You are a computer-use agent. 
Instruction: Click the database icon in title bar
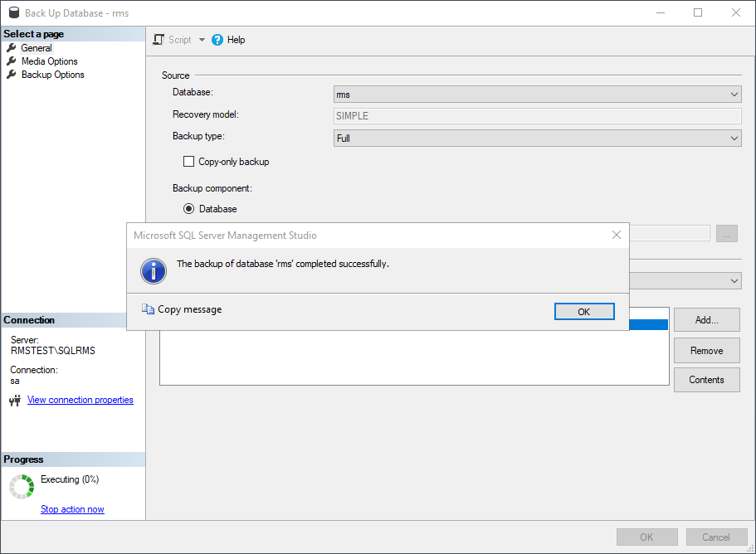tap(14, 12)
